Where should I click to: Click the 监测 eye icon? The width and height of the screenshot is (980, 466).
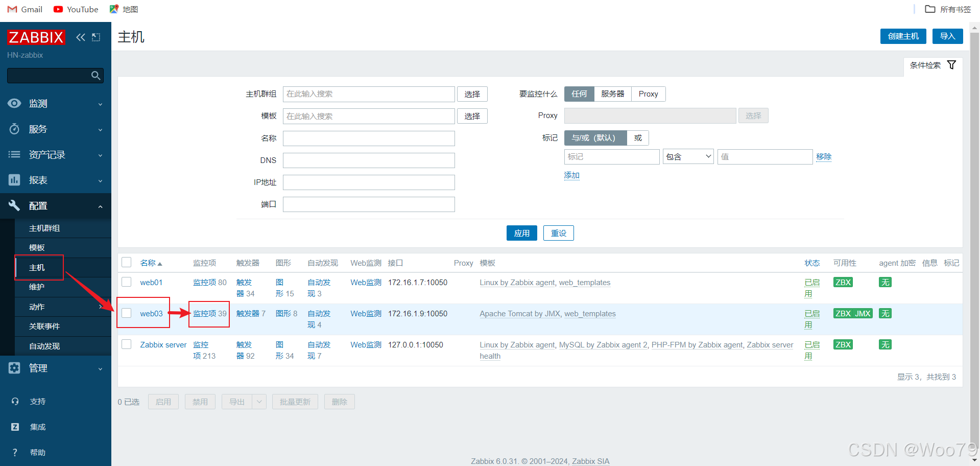click(14, 103)
